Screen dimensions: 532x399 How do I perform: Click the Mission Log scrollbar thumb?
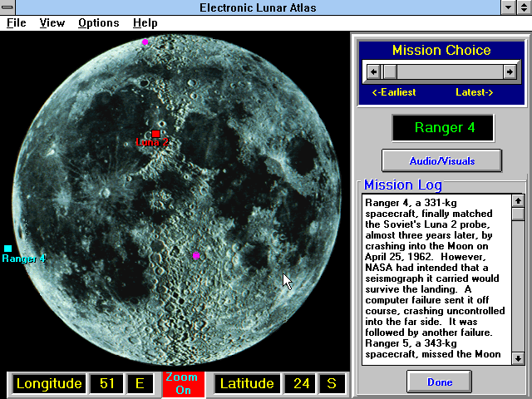point(518,214)
